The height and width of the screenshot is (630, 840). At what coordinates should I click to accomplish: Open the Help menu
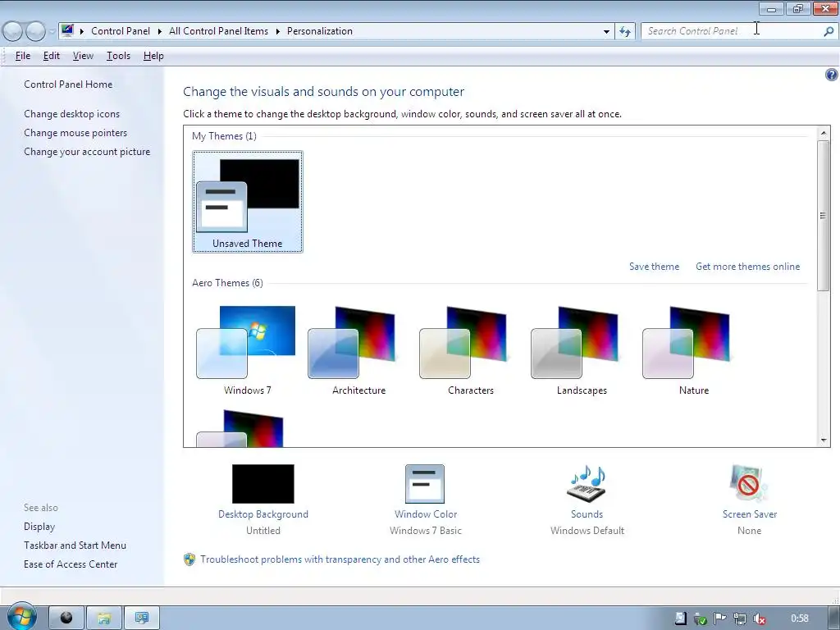pos(153,56)
